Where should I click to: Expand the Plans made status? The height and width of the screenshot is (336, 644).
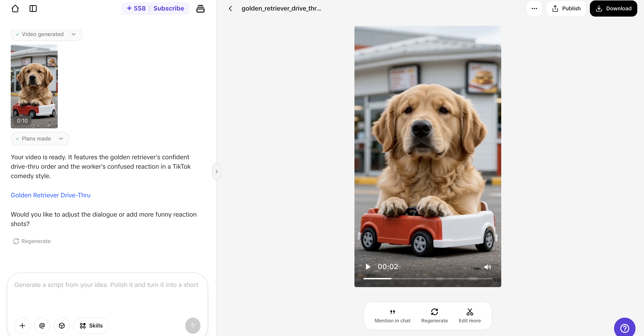click(40, 139)
